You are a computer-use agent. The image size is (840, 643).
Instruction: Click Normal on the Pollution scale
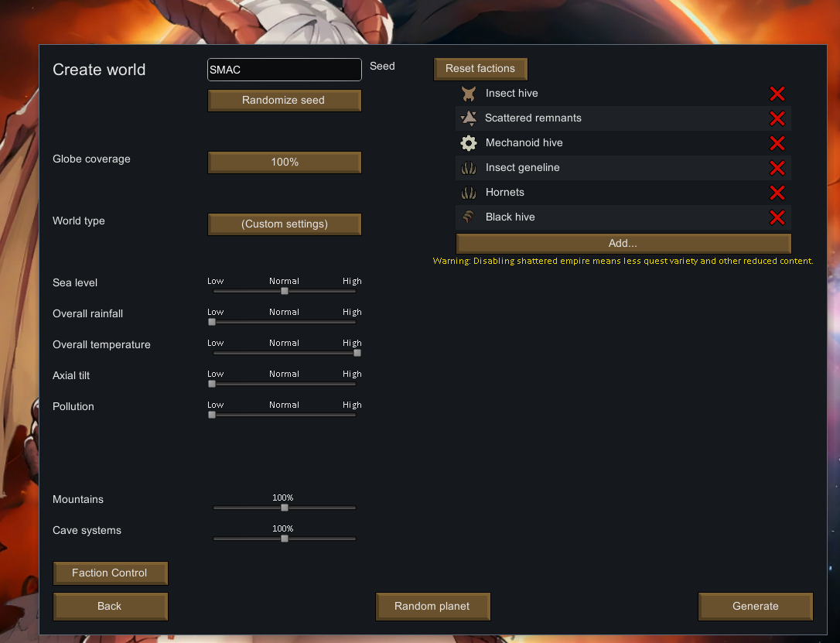(x=284, y=405)
